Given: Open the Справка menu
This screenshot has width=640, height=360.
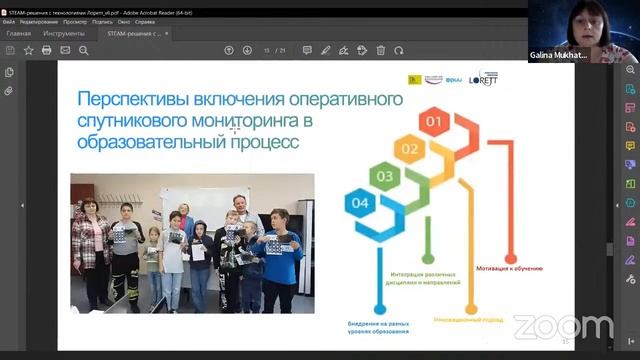Looking at the screenshot, I should (145, 22).
